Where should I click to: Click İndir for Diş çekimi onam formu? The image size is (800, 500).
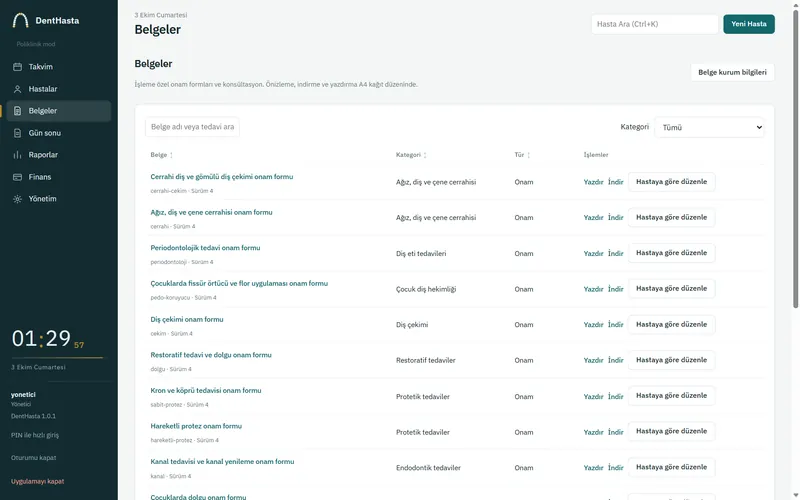pyautogui.click(x=616, y=325)
